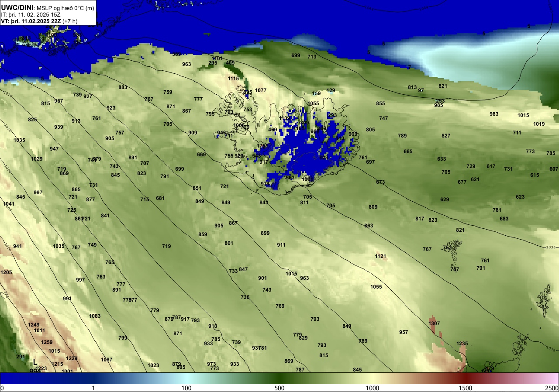Click the 941 height value
The image size is (559, 392).
17,246
